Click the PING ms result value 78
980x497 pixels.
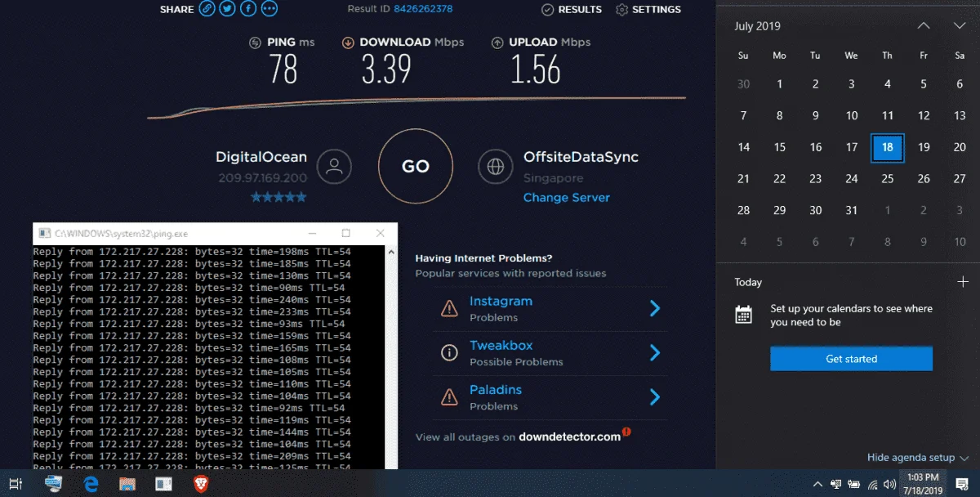click(283, 70)
